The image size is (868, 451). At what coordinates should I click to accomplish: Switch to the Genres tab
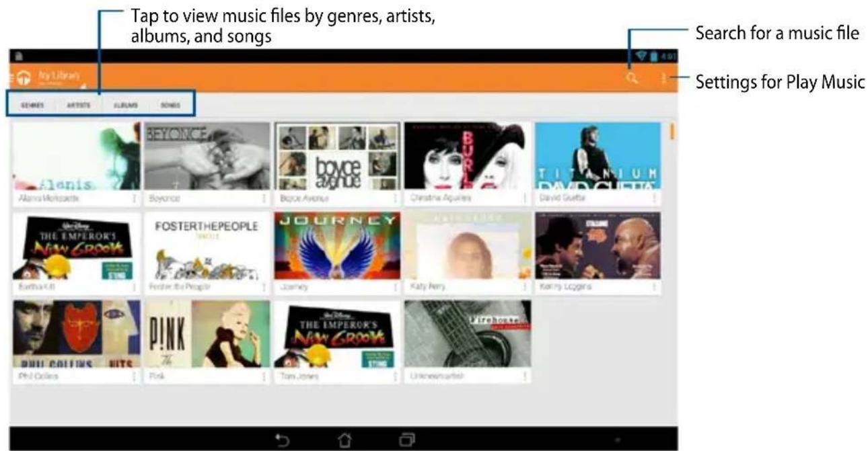click(32, 106)
